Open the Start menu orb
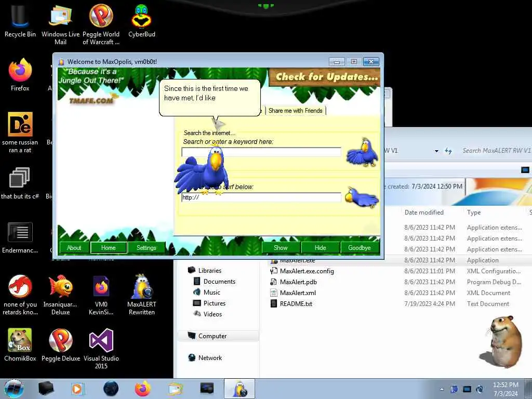 (14, 389)
